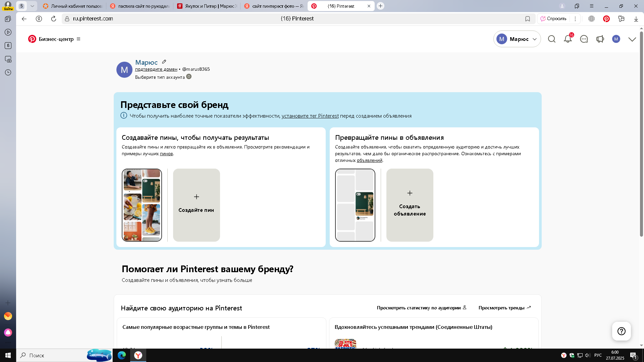The image size is (644, 362).
Task: Open notifications bell with 16 badge
Action: click(x=568, y=39)
